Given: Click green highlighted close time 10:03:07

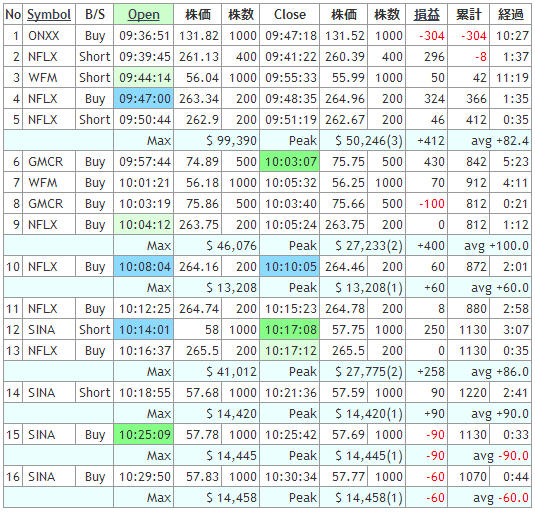Looking at the screenshot, I should coord(290,161).
